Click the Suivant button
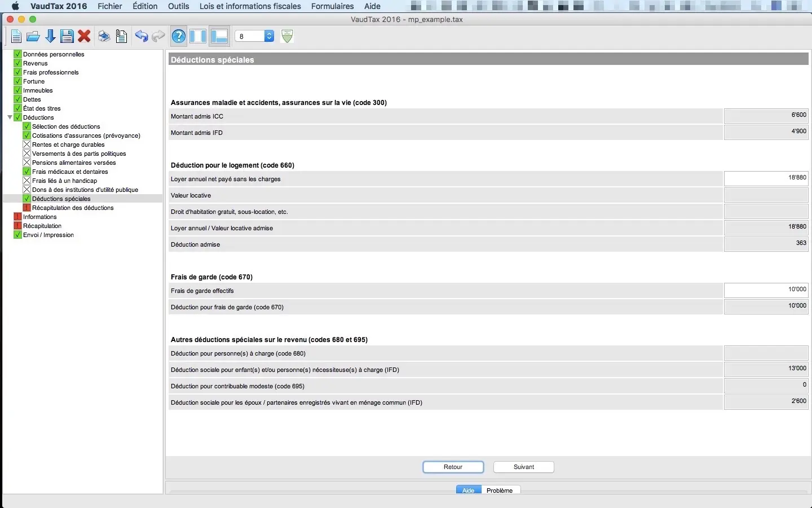 click(x=524, y=467)
